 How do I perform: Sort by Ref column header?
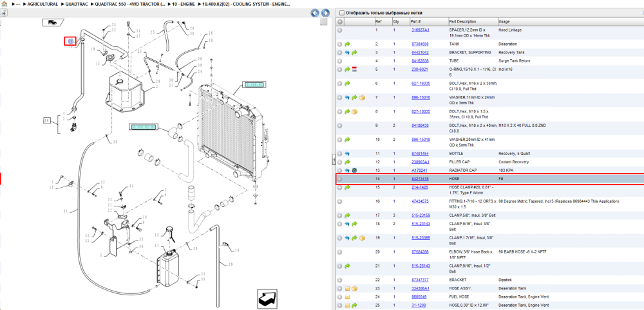[384, 21]
